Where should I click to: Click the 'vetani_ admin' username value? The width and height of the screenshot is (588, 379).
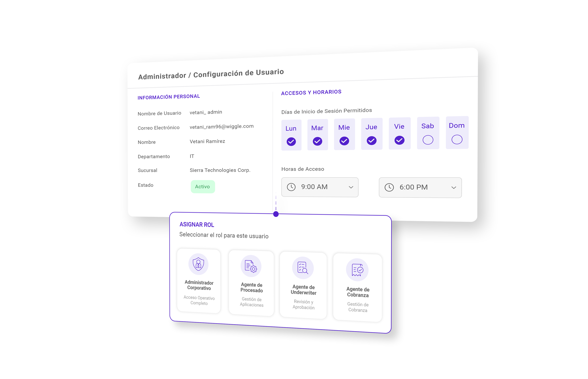[206, 112]
